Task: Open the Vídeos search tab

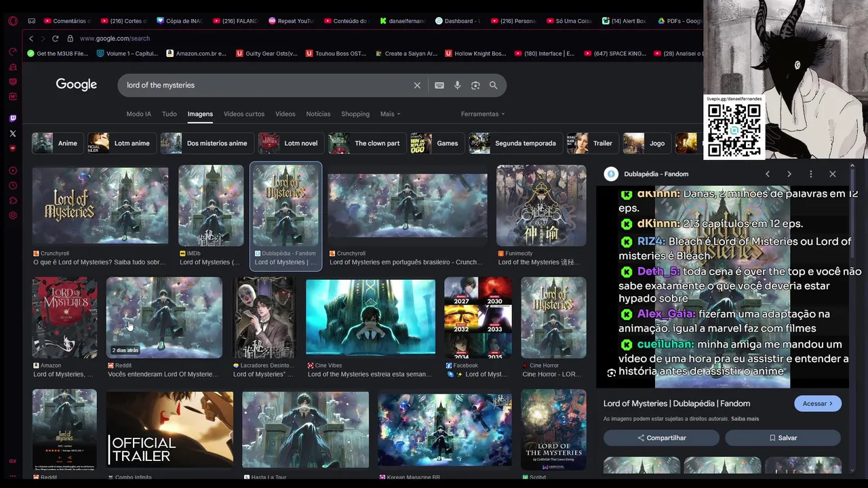Action: pos(285,114)
